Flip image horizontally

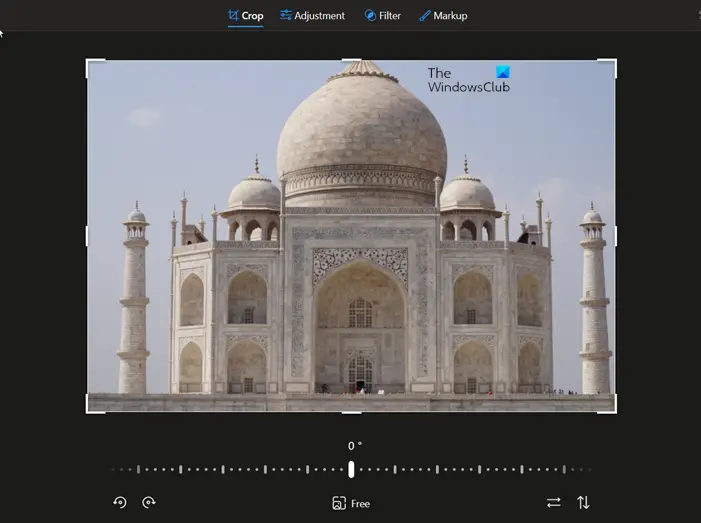point(553,502)
